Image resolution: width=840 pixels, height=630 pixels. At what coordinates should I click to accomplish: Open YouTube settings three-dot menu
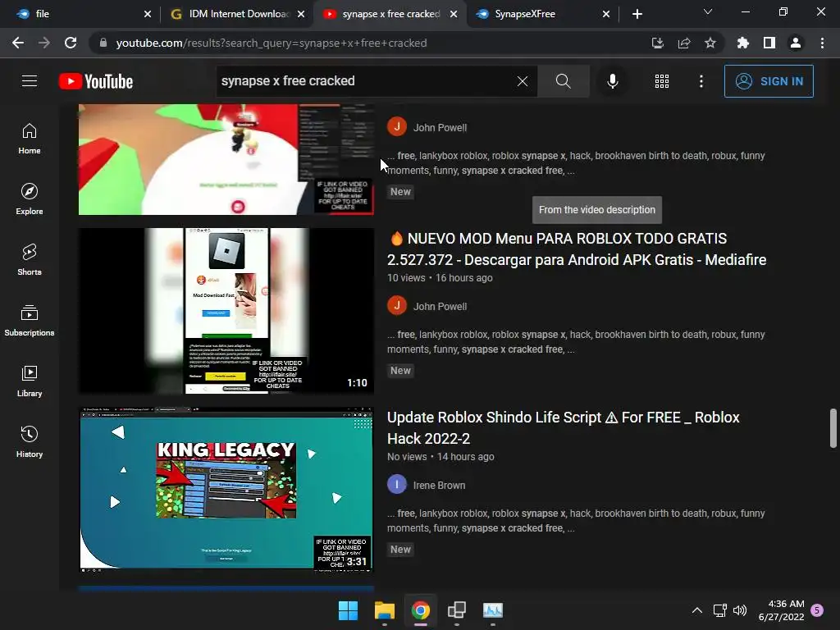point(701,81)
